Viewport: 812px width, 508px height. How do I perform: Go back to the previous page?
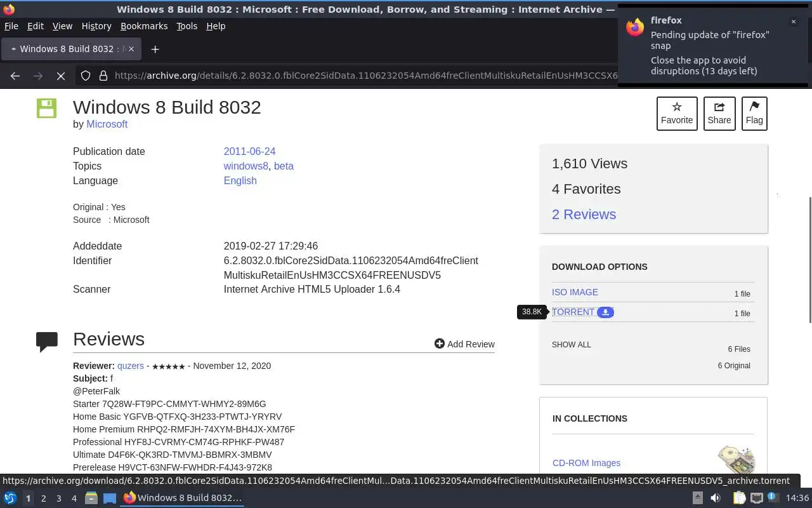(x=15, y=76)
